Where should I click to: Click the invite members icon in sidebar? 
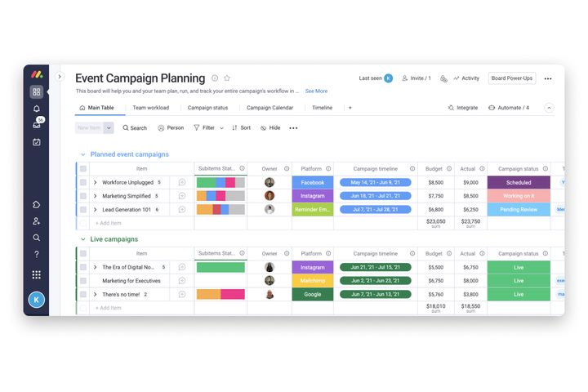[x=36, y=220]
